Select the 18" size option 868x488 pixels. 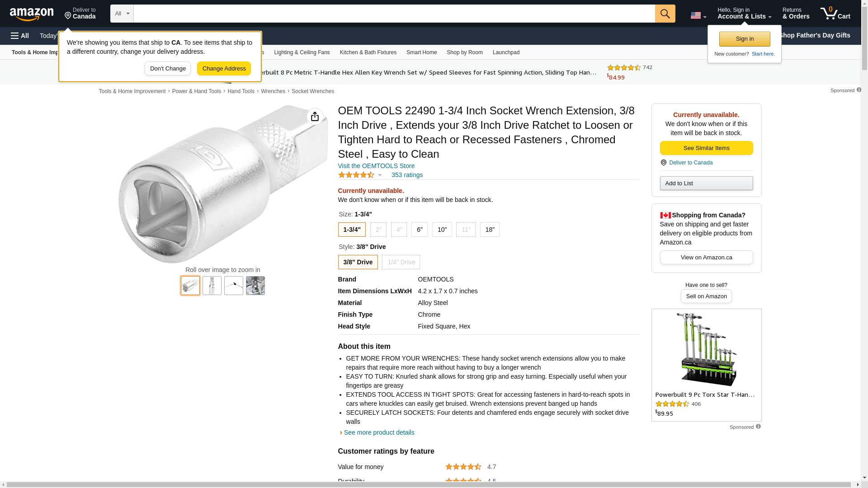pos(490,230)
